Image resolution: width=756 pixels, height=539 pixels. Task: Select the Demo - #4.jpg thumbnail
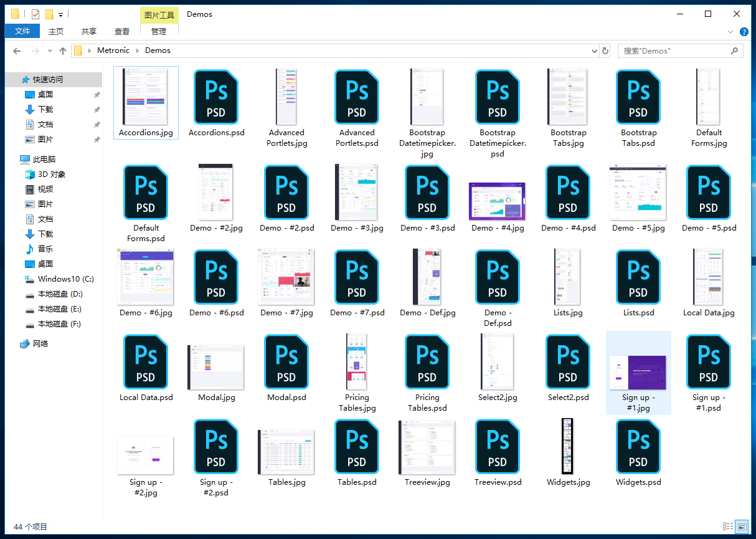tap(497, 201)
